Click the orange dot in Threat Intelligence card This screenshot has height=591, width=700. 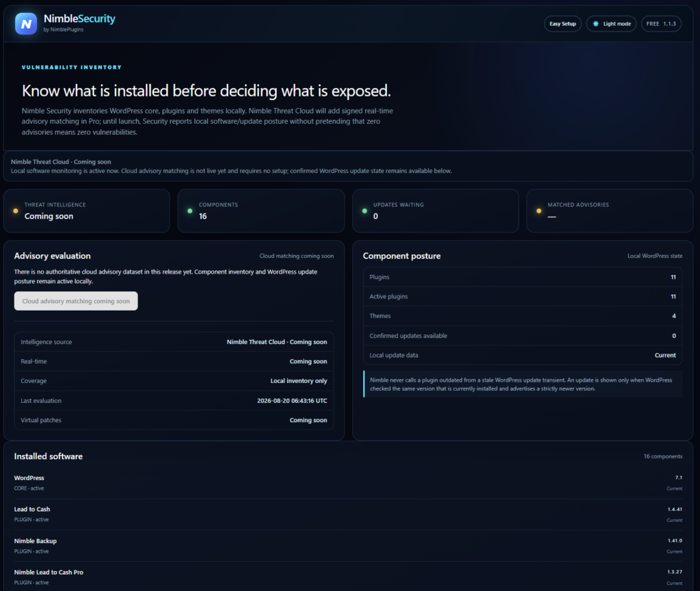pos(16,211)
